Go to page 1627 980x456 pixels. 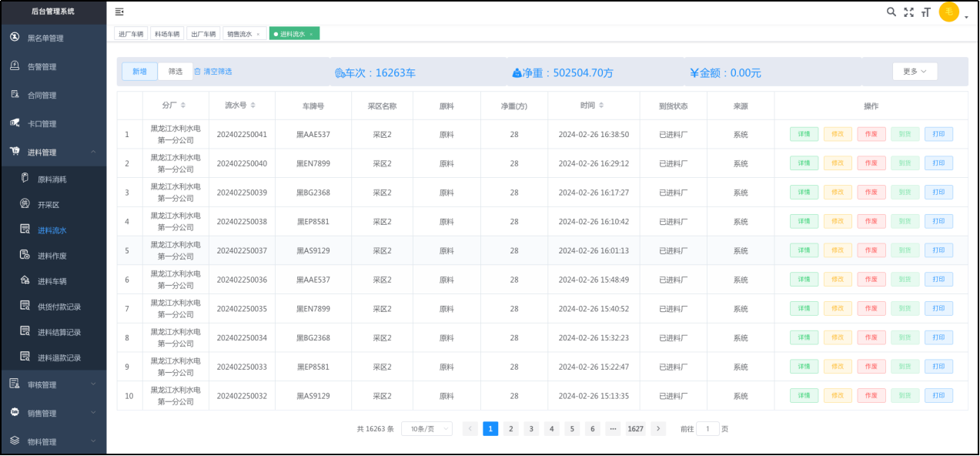[635, 429]
